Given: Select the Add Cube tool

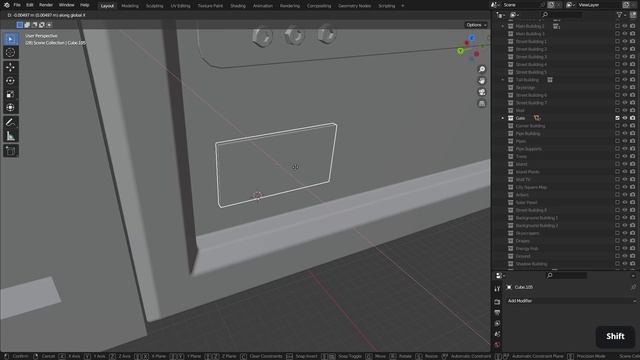Looking at the screenshot, I should coord(11,151).
